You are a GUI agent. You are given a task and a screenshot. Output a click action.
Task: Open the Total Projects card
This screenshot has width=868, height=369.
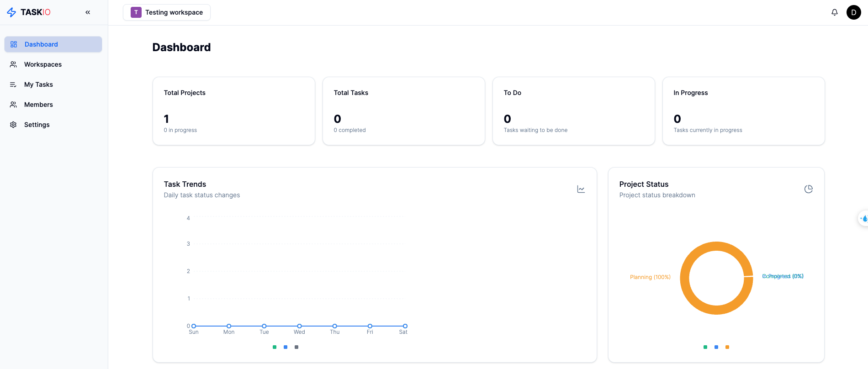tap(233, 111)
